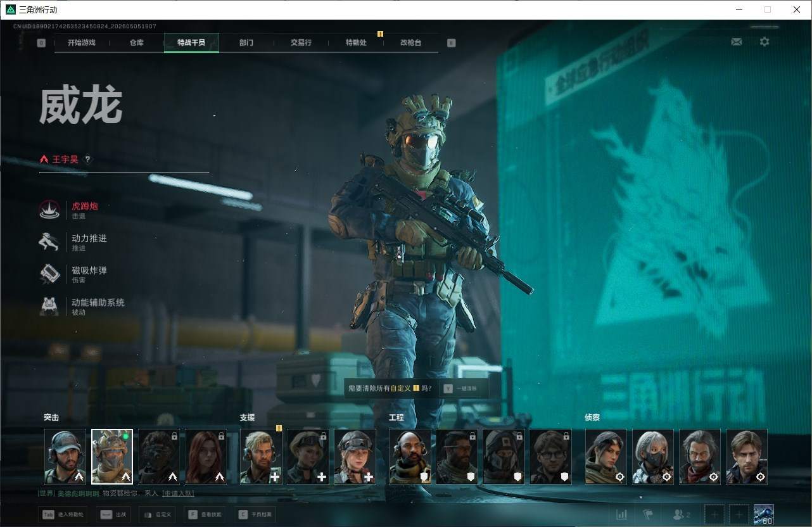Click the flag icon in bottom bar

coord(648,514)
